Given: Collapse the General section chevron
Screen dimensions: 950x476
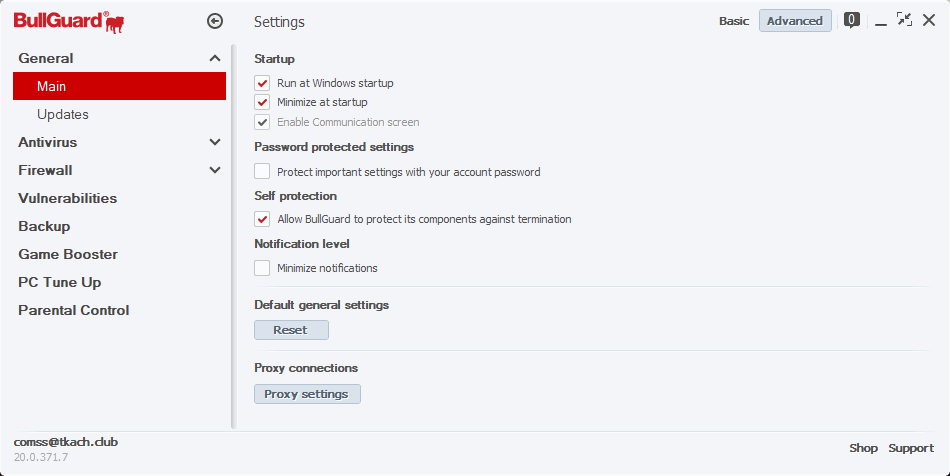Looking at the screenshot, I should (215, 58).
